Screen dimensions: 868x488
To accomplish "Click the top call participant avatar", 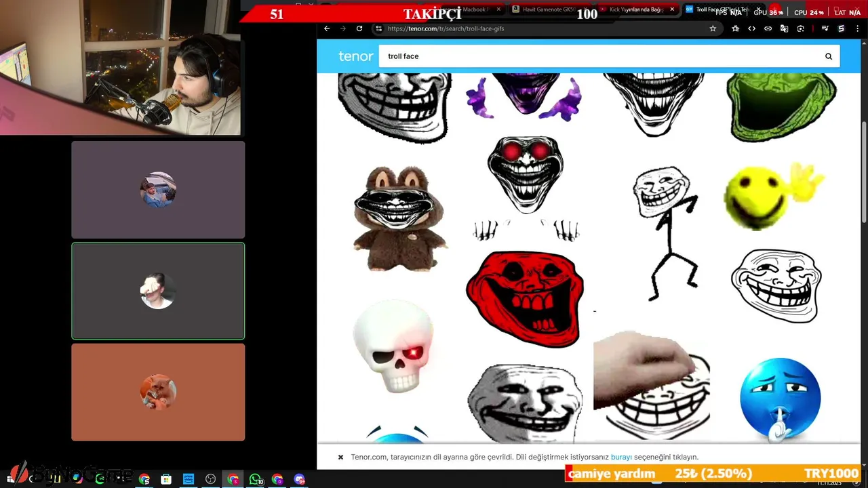I will pyautogui.click(x=158, y=190).
